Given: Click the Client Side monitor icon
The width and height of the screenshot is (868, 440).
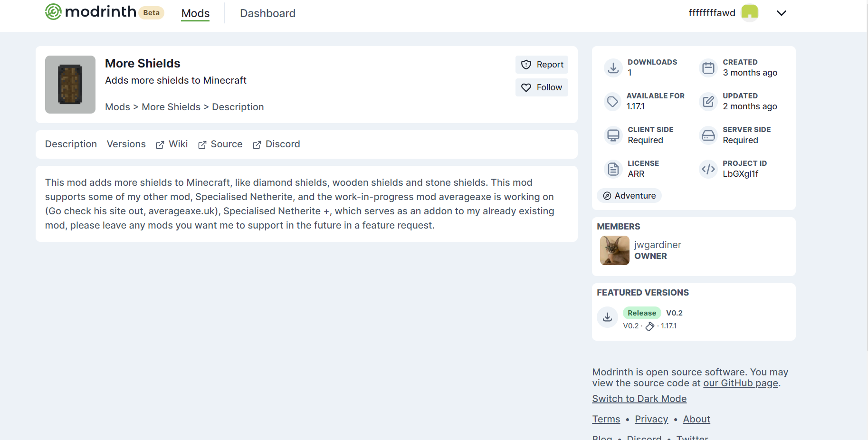Looking at the screenshot, I should (613, 135).
